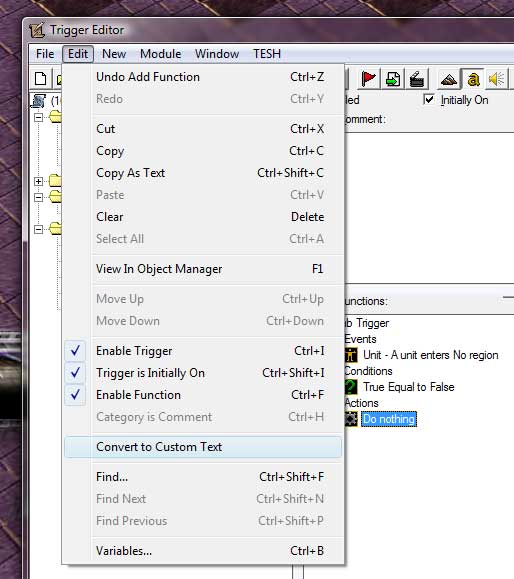Image resolution: width=514 pixels, height=579 pixels.
Task: Open the Module menu
Action: [161, 54]
